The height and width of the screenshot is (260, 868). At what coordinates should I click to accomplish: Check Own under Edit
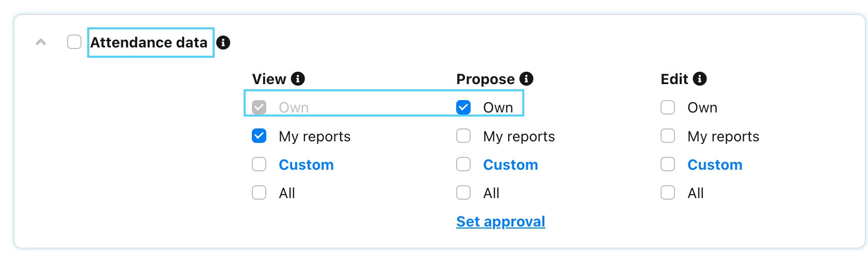668,107
